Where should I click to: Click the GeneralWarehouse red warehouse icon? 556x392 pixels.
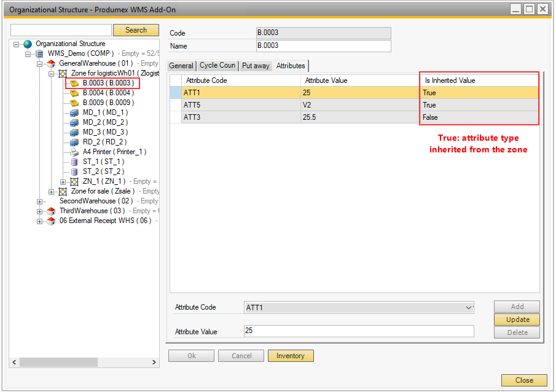click(51, 64)
